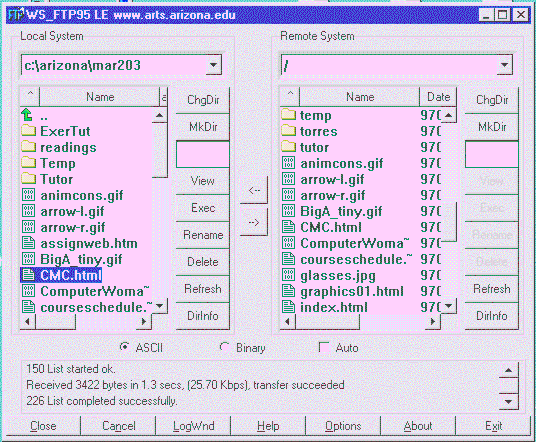This screenshot has height=442, width=536.
Task: Click the highlighted CMC.html icon in local list
Action: coord(28,275)
